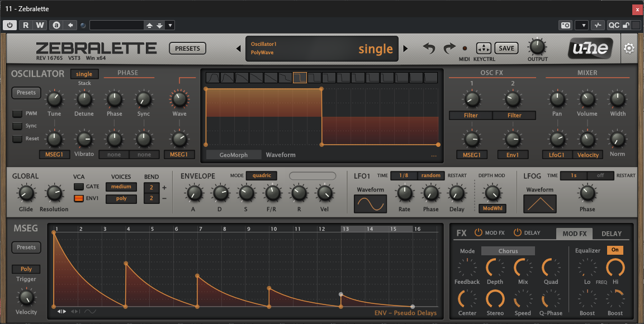The image size is (644, 324).
Task: Open the Oscillator Presets button
Action: coord(26,93)
